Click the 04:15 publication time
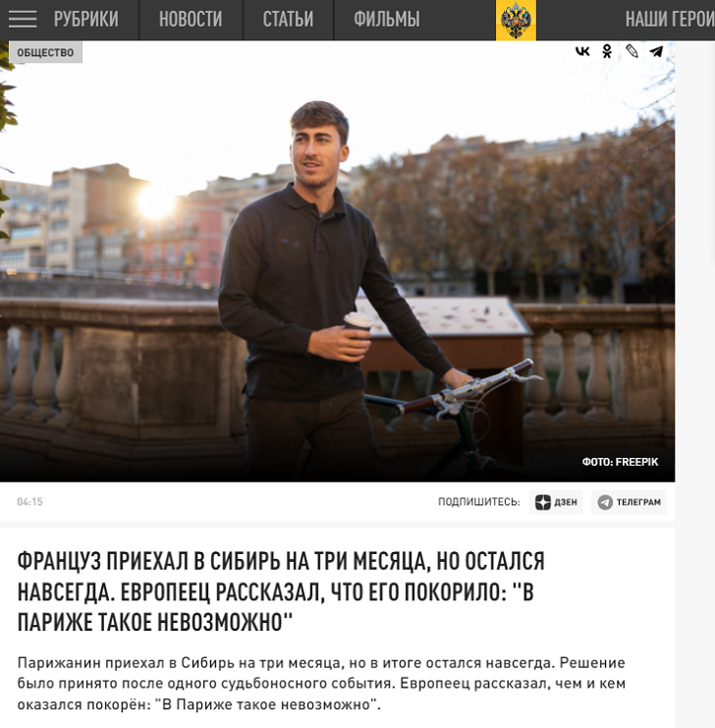This screenshot has width=715, height=728. (29, 502)
